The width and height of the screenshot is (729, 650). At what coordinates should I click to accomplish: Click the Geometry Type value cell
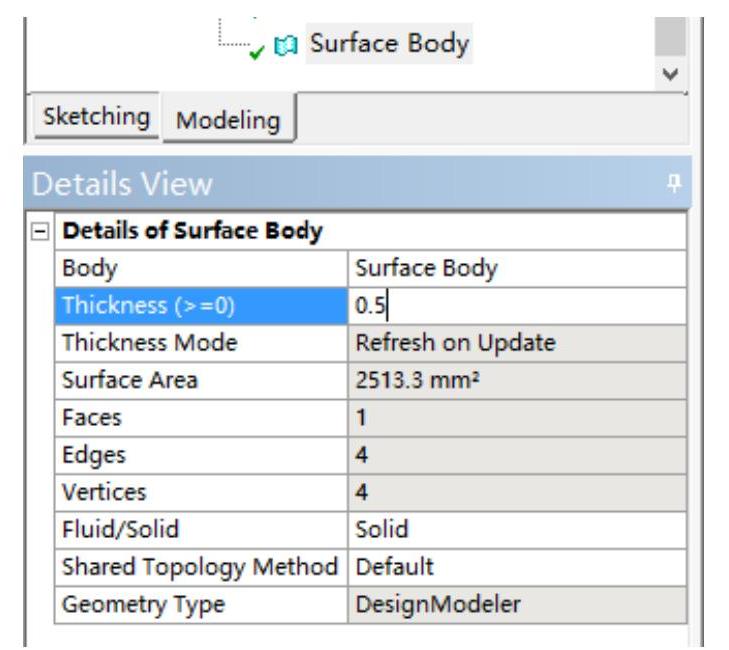516,604
